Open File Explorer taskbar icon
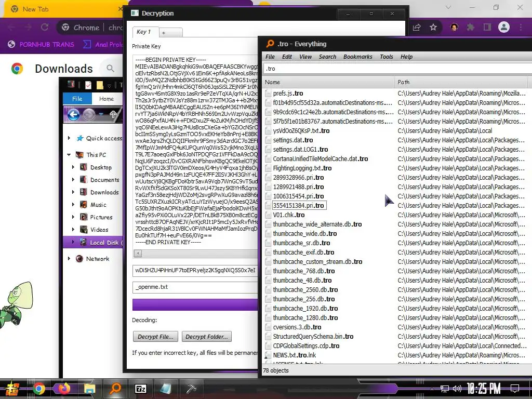 tap(89, 389)
